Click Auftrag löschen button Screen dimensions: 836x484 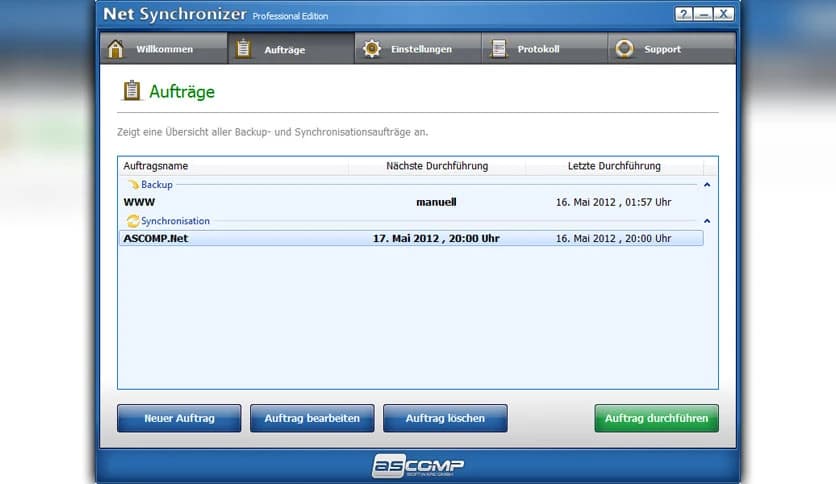click(445, 418)
